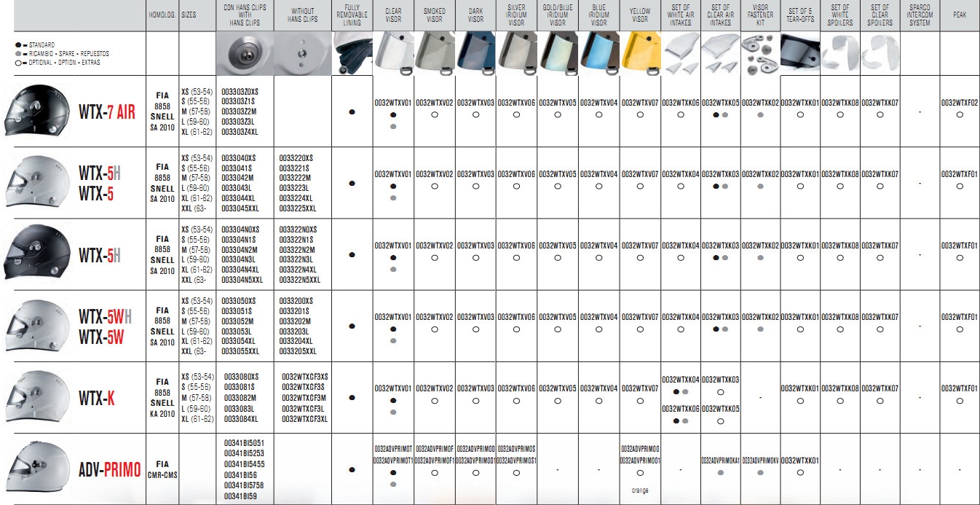Select the clear visor image
Viewport: 980px width, 505px height.
pyautogui.click(x=393, y=53)
